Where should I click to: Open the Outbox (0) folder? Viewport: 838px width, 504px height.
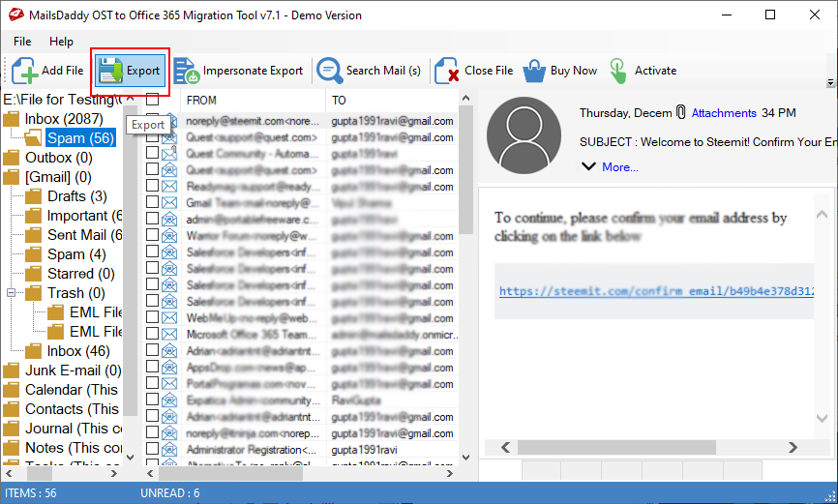[x=59, y=158]
